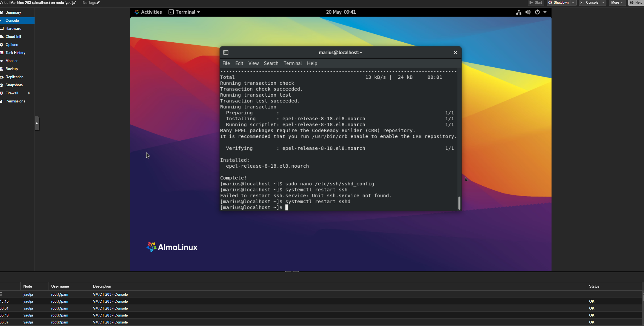
Task: Click the terminal vertical scrollbar
Action: pyautogui.click(x=459, y=203)
